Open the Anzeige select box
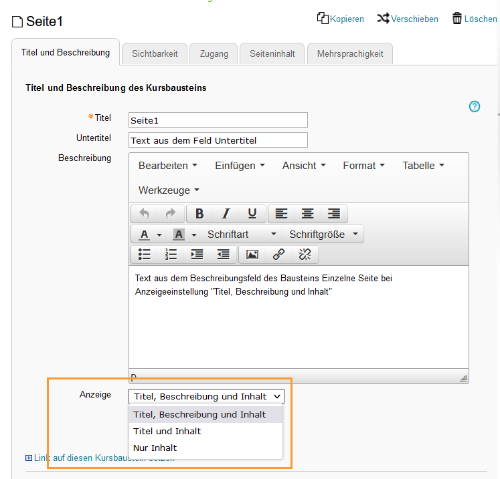 [206, 397]
